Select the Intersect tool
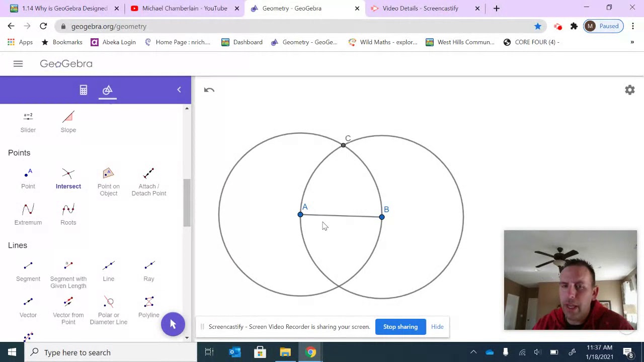Viewport: 644px width, 362px height. (x=68, y=178)
